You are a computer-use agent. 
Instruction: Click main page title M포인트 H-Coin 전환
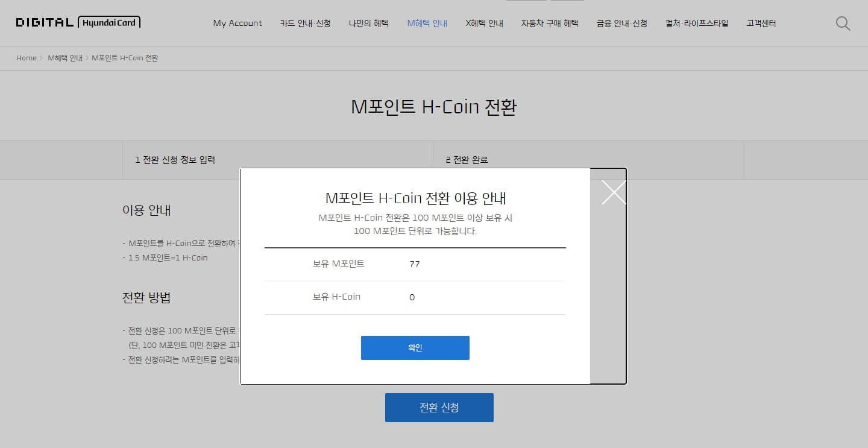click(x=434, y=107)
